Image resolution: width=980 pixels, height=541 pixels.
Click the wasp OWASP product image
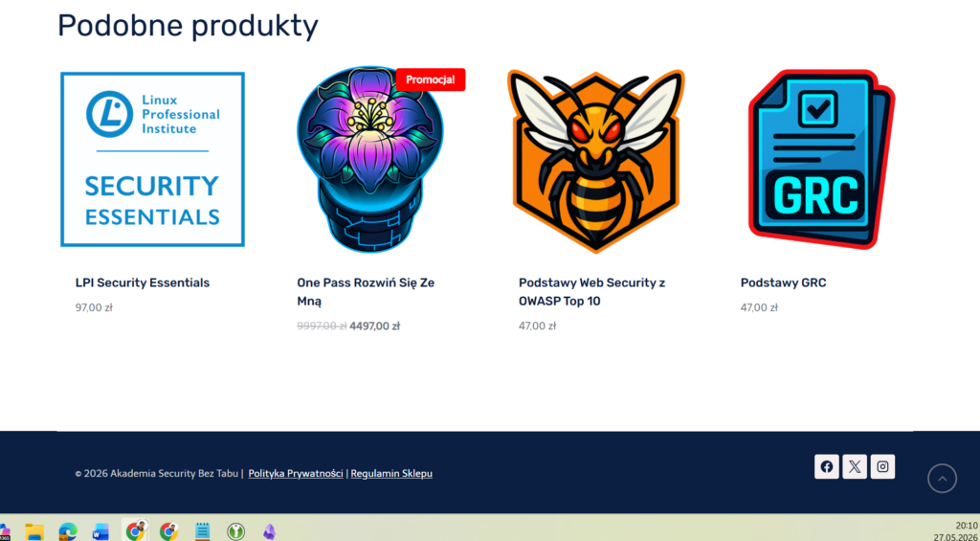(x=595, y=161)
